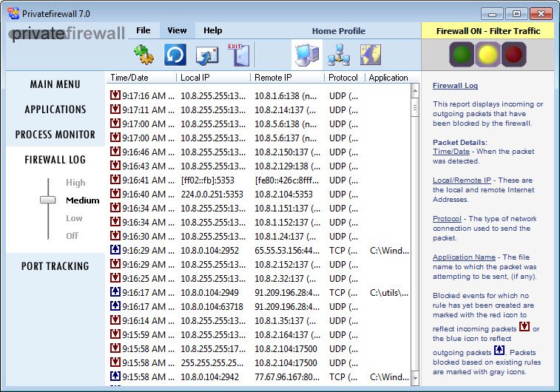The image size is (560, 392).
Task: Click the red block traffic light
Action: 514,54
